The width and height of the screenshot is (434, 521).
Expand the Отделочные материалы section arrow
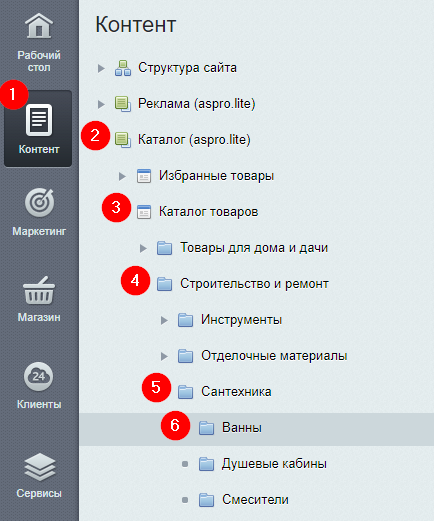point(164,356)
